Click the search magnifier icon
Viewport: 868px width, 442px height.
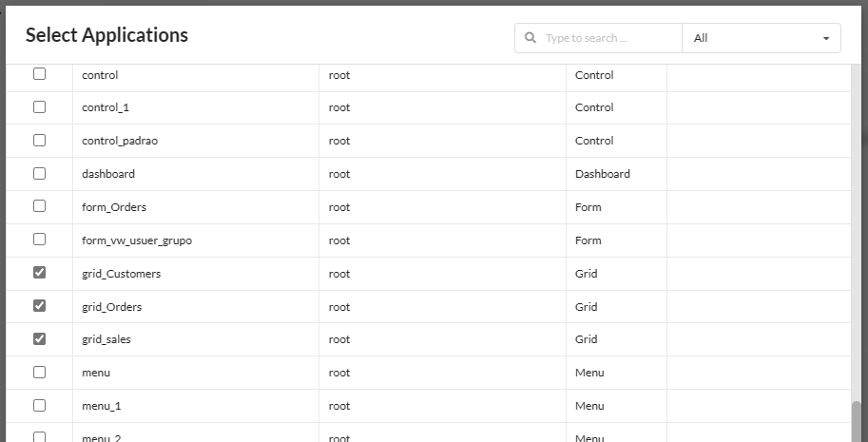pyautogui.click(x=530, y=38)
